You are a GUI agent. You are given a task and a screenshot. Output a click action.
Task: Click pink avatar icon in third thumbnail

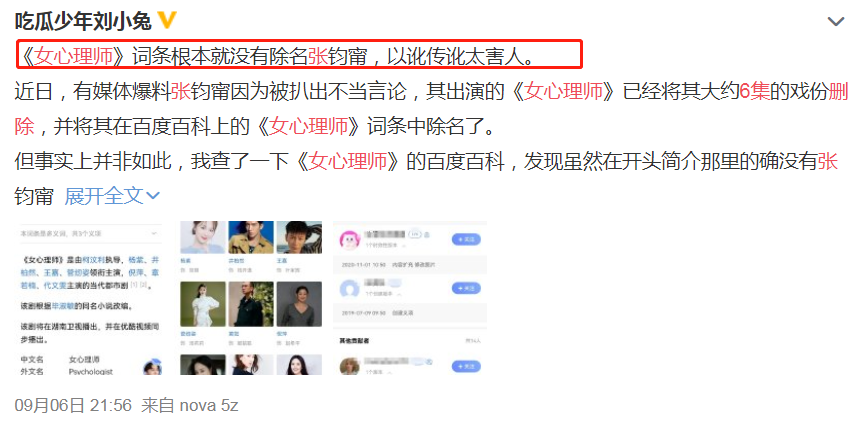(x=350, y=240)
